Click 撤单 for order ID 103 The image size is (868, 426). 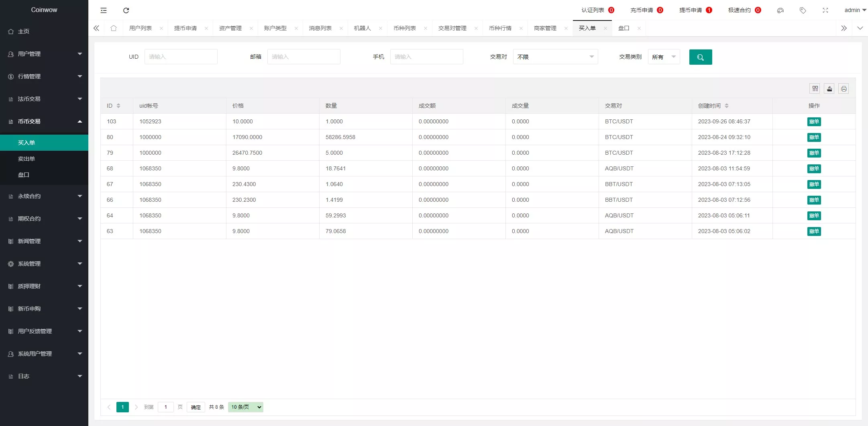tap(814, 122)
